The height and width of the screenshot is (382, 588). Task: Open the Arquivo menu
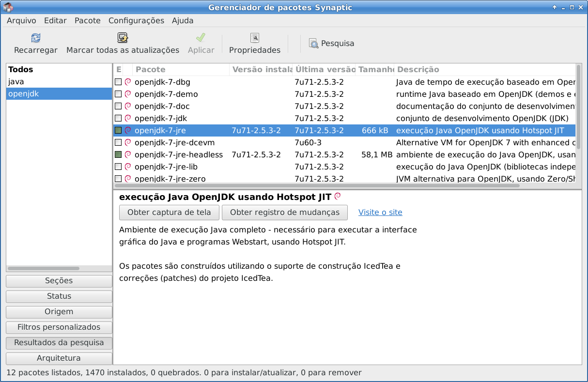click(21, 20)
